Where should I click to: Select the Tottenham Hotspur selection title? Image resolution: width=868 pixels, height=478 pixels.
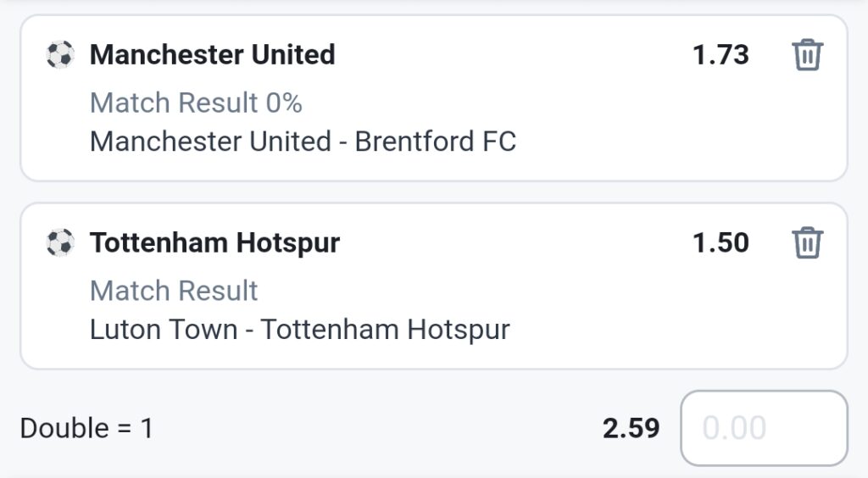(x=214, y=243)
